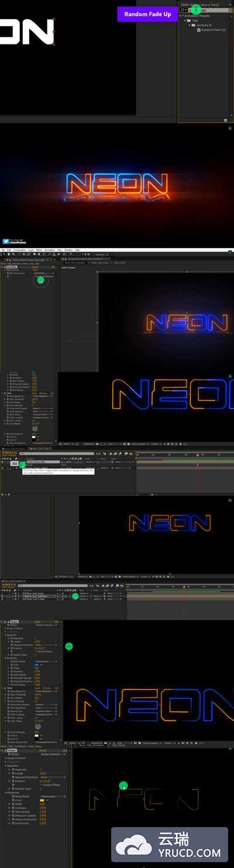Click About on the yellow-color Vegas effect
Screen dimensions: 234x868
[65, 750]
